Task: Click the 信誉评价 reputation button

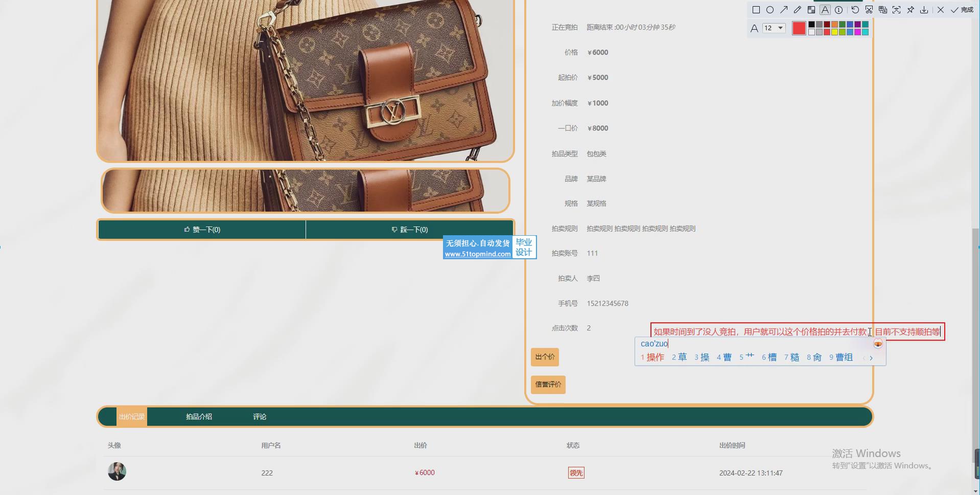Action: click(x=548, y=385)
